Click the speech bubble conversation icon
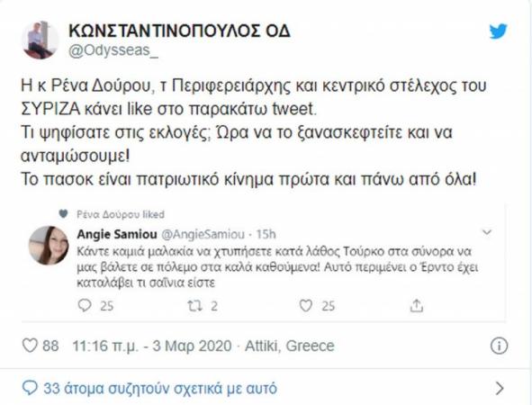This screenshot has height=405, width=532. coord(30,388)
